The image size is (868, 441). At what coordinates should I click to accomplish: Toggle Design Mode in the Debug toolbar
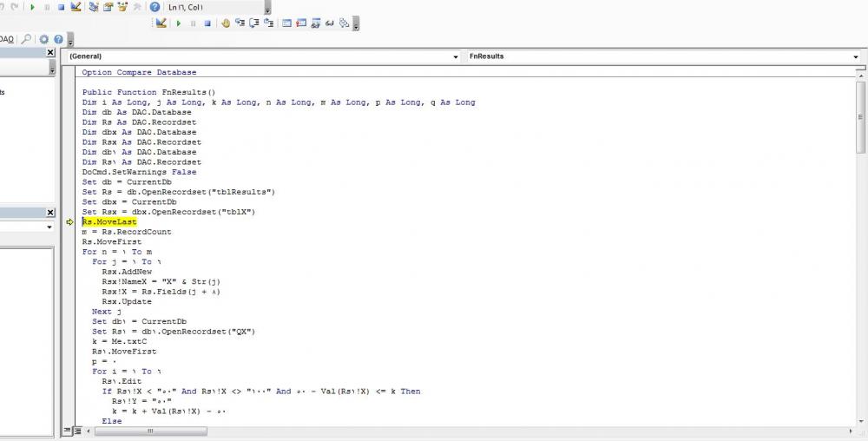161,23
